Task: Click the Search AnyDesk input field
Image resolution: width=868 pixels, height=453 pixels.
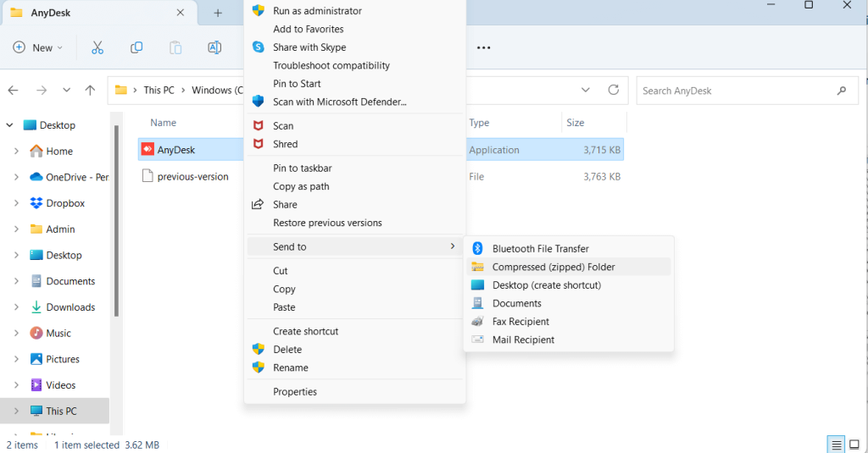Action: (736, 91)
